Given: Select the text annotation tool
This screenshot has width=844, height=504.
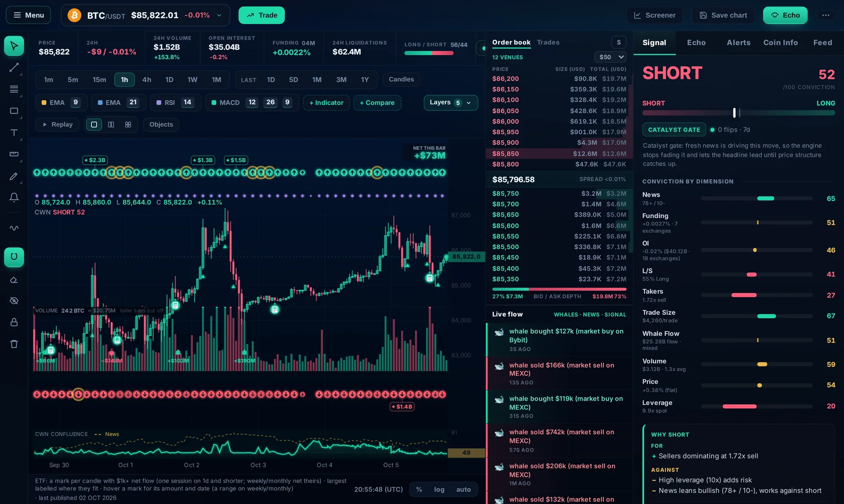Looking at the screenshot, I should pos(14,132).
